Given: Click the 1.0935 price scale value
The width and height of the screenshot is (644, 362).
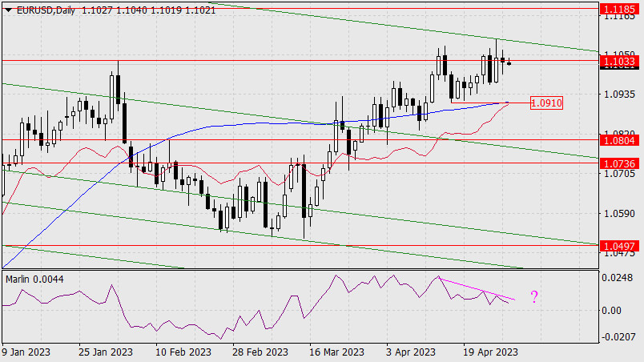Looking at the screenshot, I should point(619,95).
